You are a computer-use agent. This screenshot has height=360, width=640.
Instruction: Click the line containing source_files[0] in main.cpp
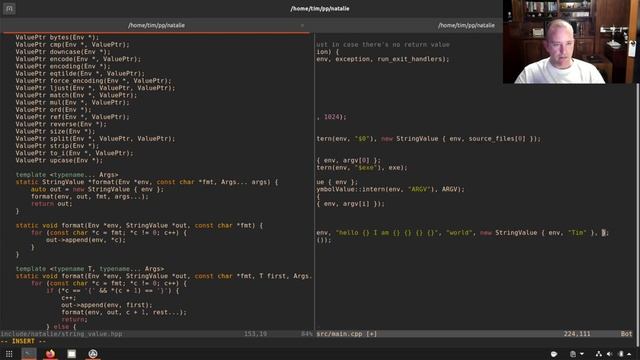tap(428, 139)
